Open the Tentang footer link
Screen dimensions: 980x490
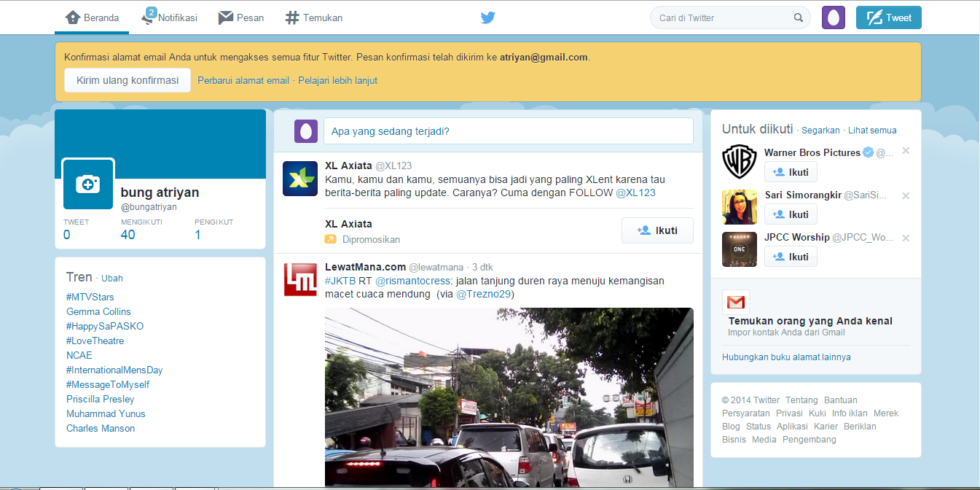tap(801, 400)
